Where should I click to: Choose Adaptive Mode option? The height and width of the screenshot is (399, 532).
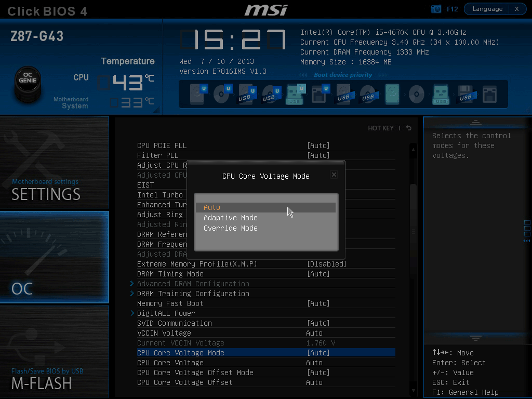click(x=230, y=218)
